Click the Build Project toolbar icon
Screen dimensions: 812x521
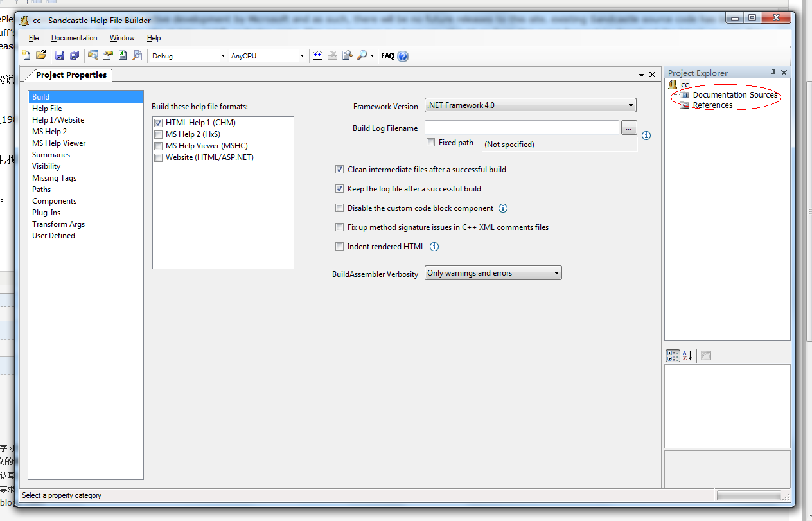(x=317, y=56)
